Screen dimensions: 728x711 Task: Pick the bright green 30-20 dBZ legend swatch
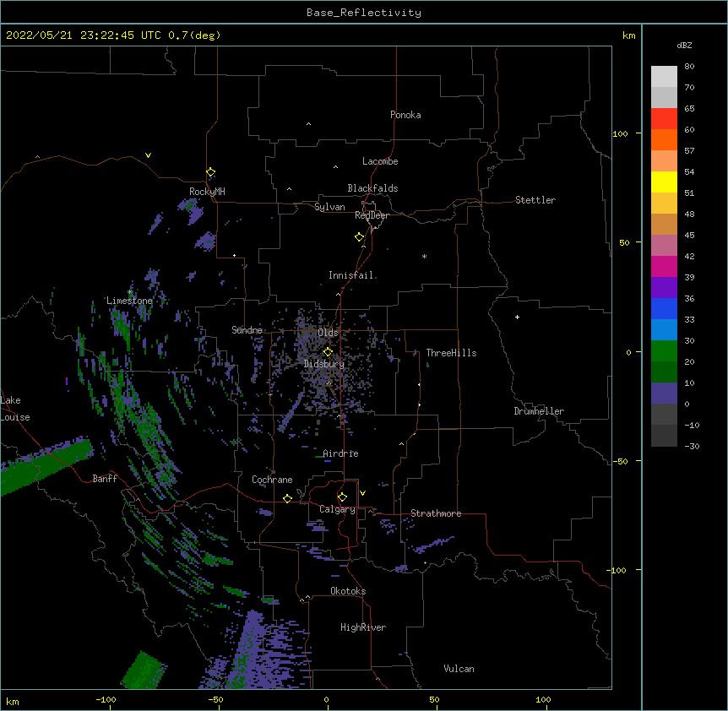click(664, 351)
